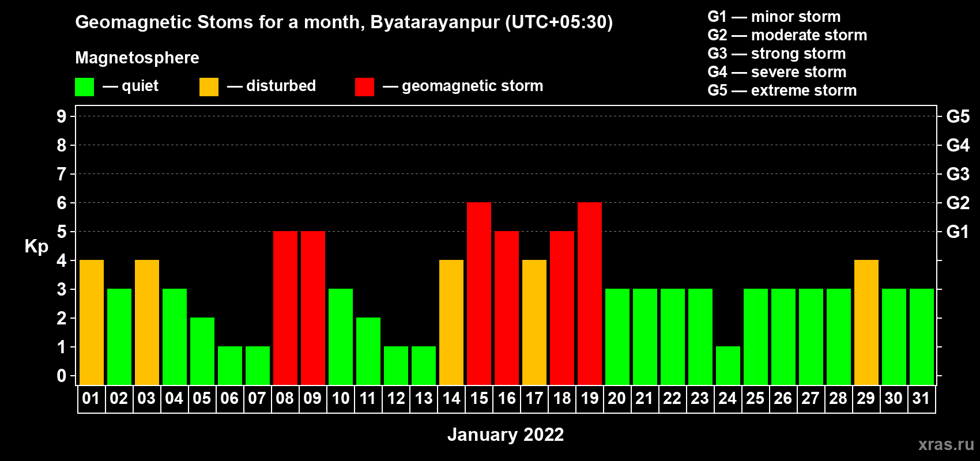Click the '— disturbed' legend label
Screen dimensions: 980x461
click(272, 86)
